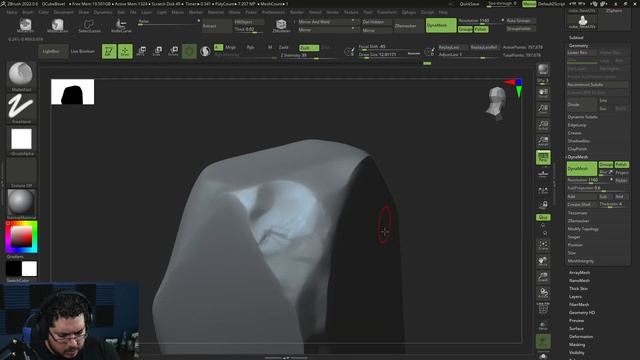Select the white main color swatch
This screenshot has height=360, width=640.
[x=29, y=269]
